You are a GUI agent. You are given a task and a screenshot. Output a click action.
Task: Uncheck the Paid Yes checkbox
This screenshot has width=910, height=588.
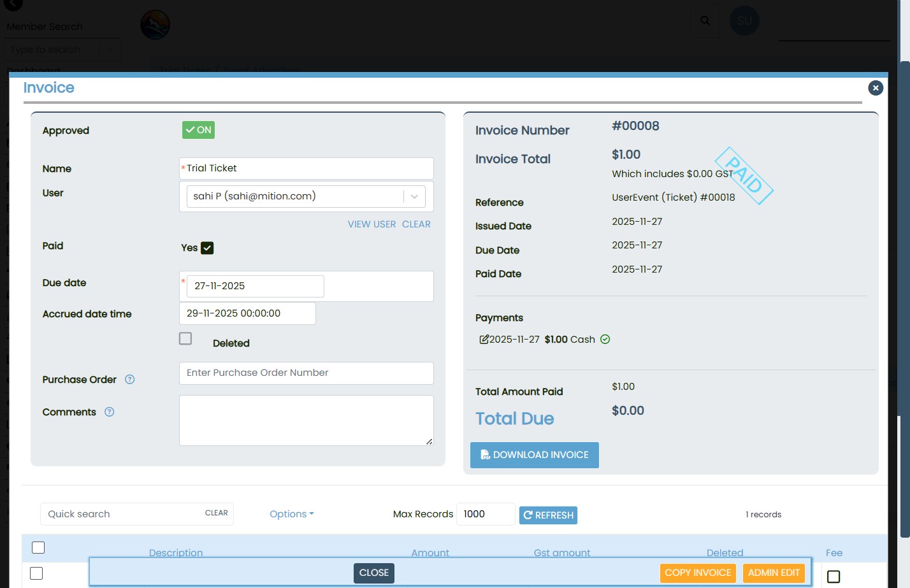click(x=207, y=248)
